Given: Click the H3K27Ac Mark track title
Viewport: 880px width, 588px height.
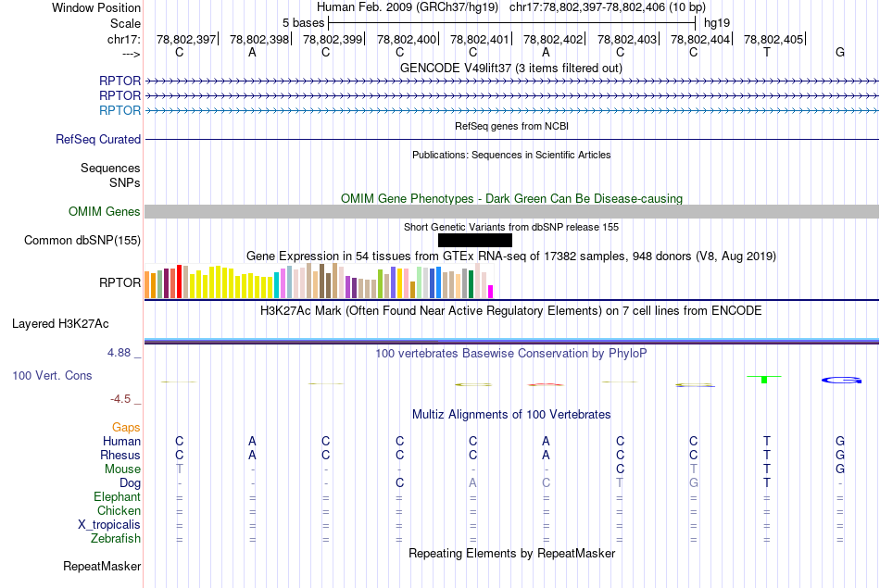Looking at the screenshot, I should (510, 311).
